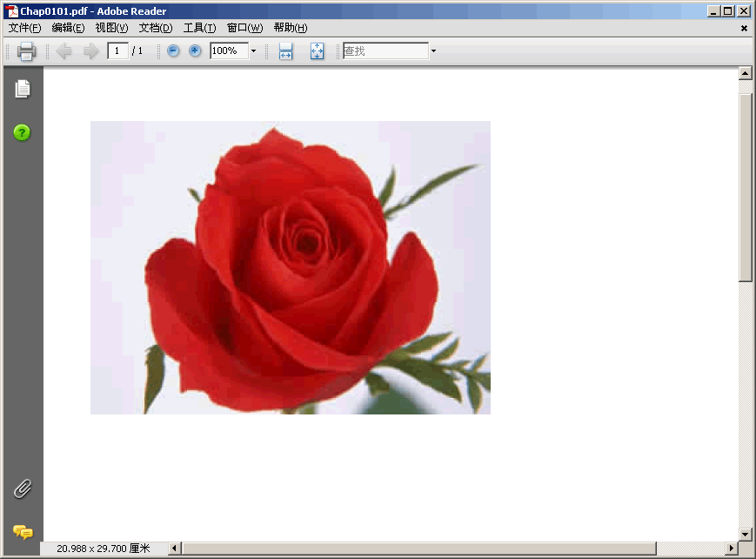The image size is (756, 559).
Task: Click the 100% zoom value field
Action: [x=230, y=51]
